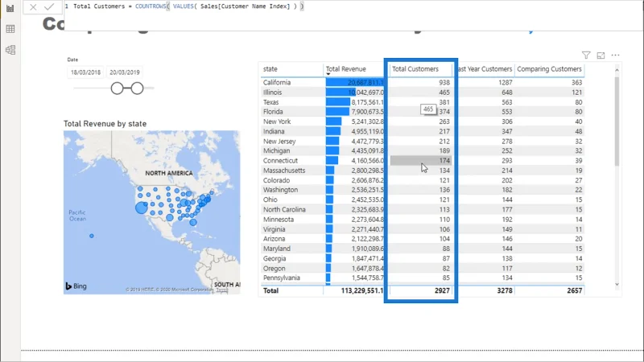
Task: Click the Bing logo on map
Action: click(x=76, y=286)
